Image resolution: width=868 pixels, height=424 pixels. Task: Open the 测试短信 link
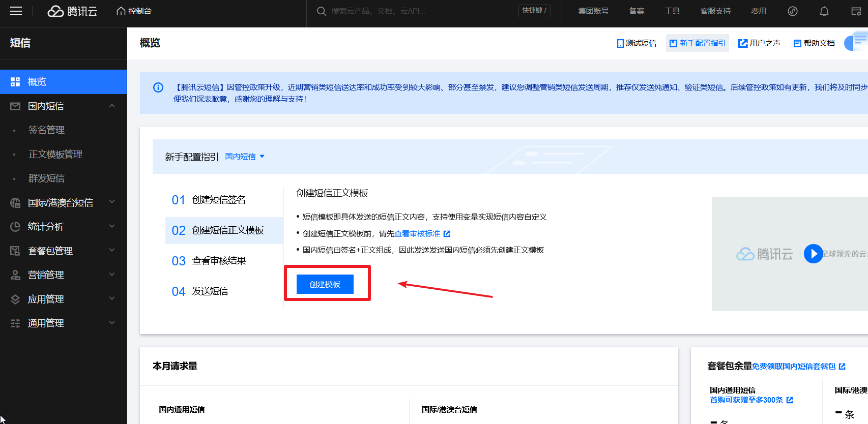pos(636,43)
